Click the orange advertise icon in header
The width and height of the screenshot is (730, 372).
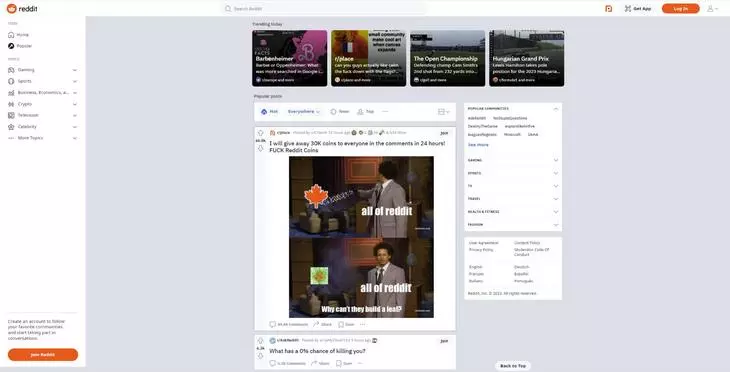[608, 8]
